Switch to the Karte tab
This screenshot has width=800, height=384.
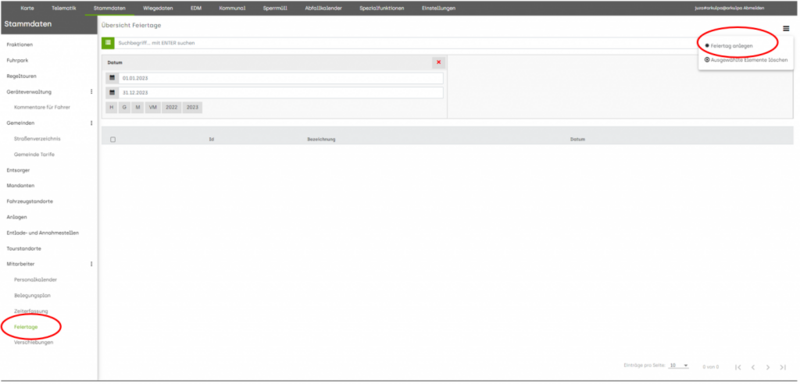(28, 8)
